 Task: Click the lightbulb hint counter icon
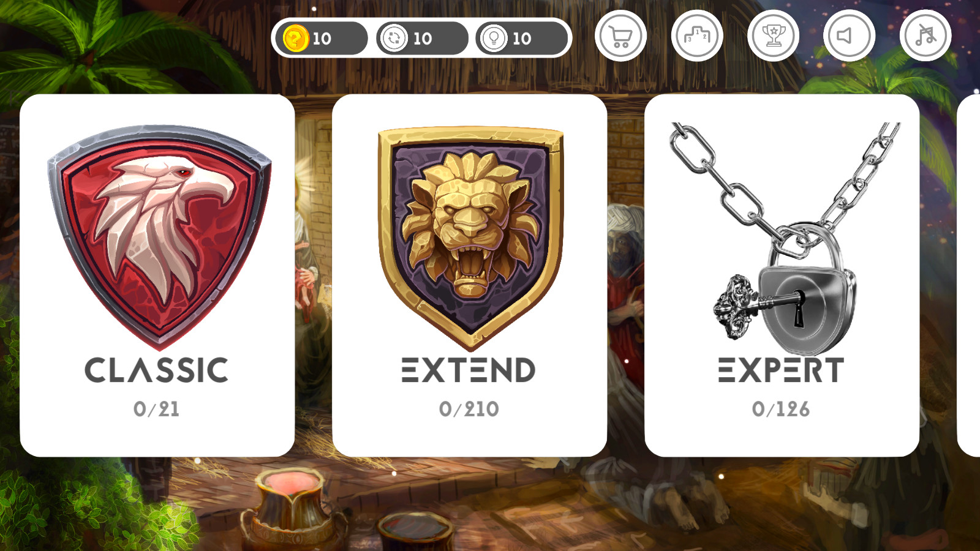[x=494, y=39]
